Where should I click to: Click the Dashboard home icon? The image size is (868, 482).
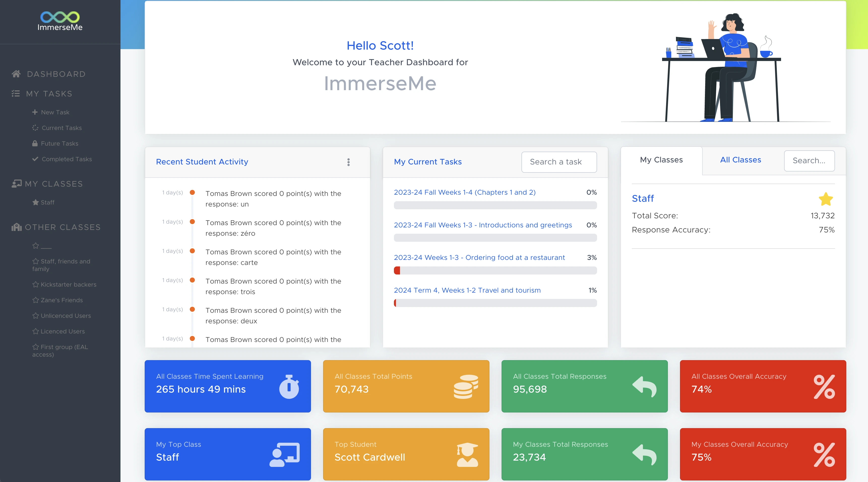(x=16, y=74)
